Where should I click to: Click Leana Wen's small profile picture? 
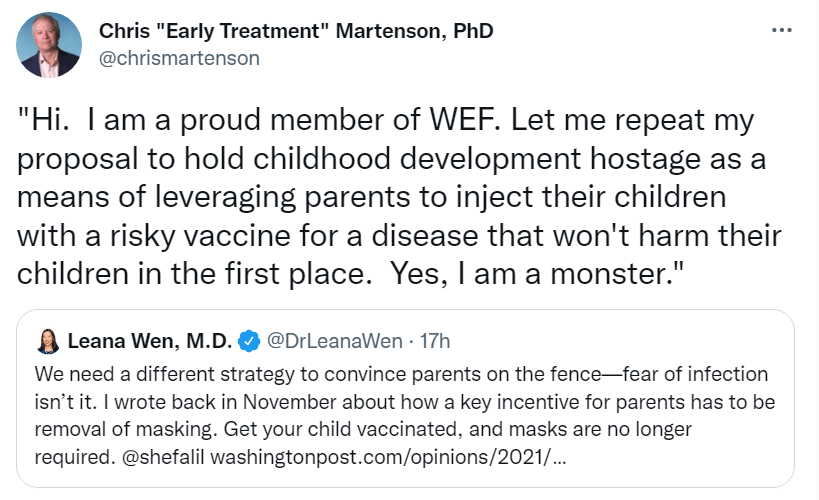pyautogui.click(x=47, y=341)
